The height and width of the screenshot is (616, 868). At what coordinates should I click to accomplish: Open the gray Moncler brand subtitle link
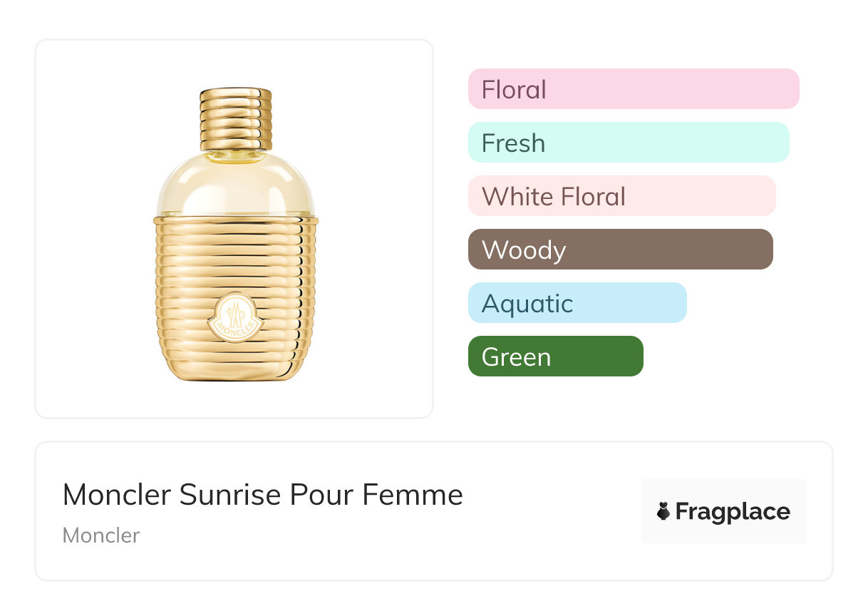tap(101, 535)
